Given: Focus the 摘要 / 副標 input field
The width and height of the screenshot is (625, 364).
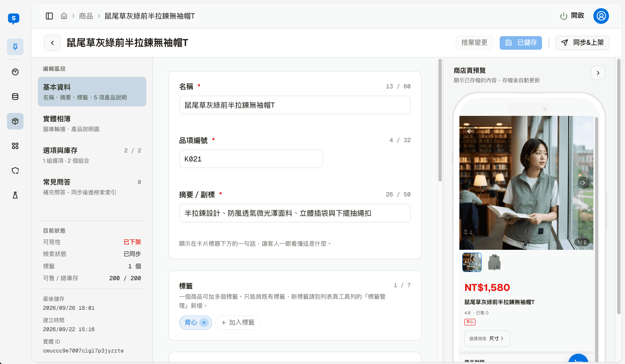Looking at the screenshot, I should point(295,213).
